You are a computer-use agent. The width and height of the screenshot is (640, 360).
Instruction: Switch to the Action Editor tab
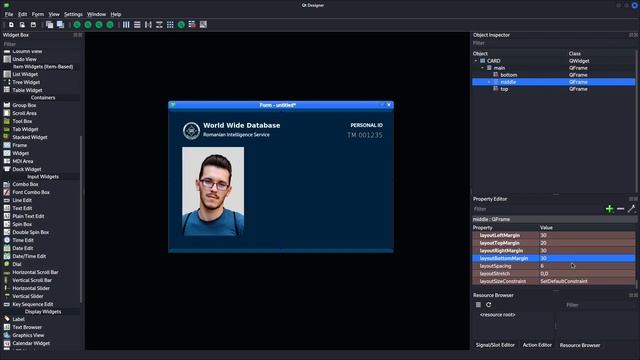click(x=537, y=345)
